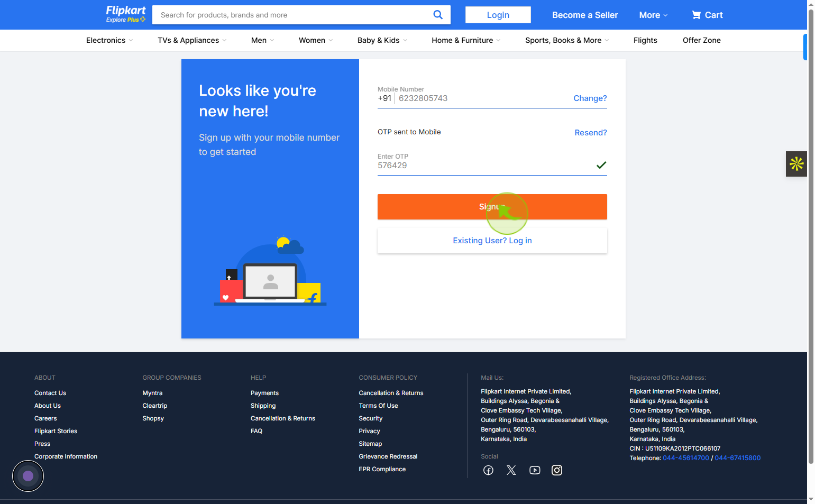The width and height of the screenshot is (815, 504).
Task: Go to Flipkart home logo
Action: [125, 14]
